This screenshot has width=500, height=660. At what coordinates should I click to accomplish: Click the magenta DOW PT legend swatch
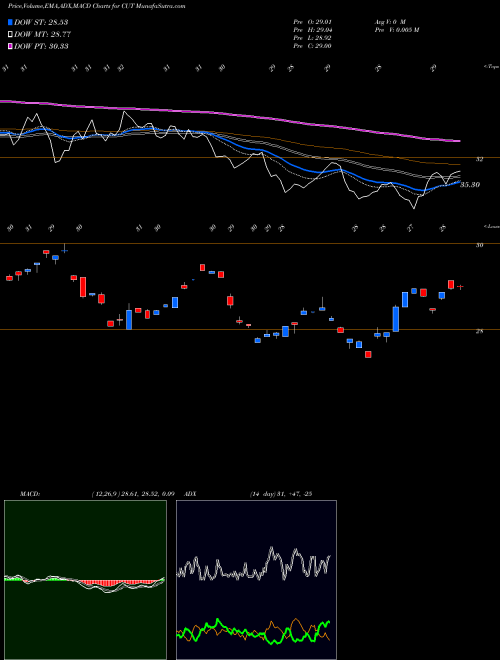(x=10, y=46)
